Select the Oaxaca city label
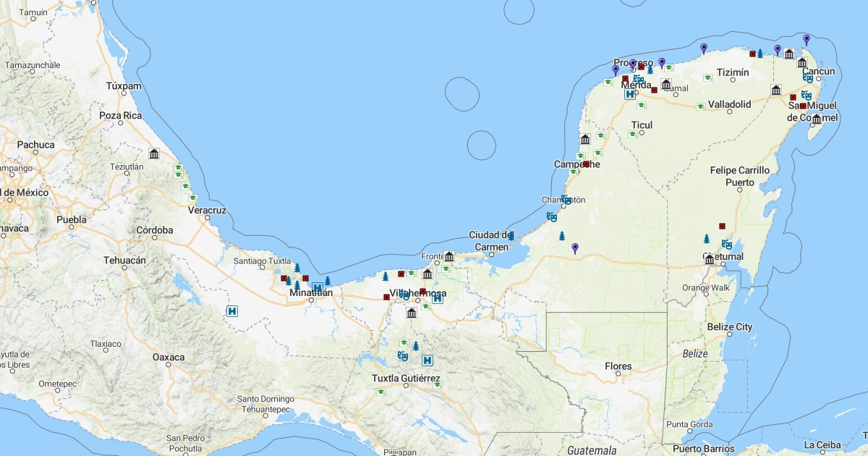The width and height of the screenshot is (868, 456). (x=168, y=358)
